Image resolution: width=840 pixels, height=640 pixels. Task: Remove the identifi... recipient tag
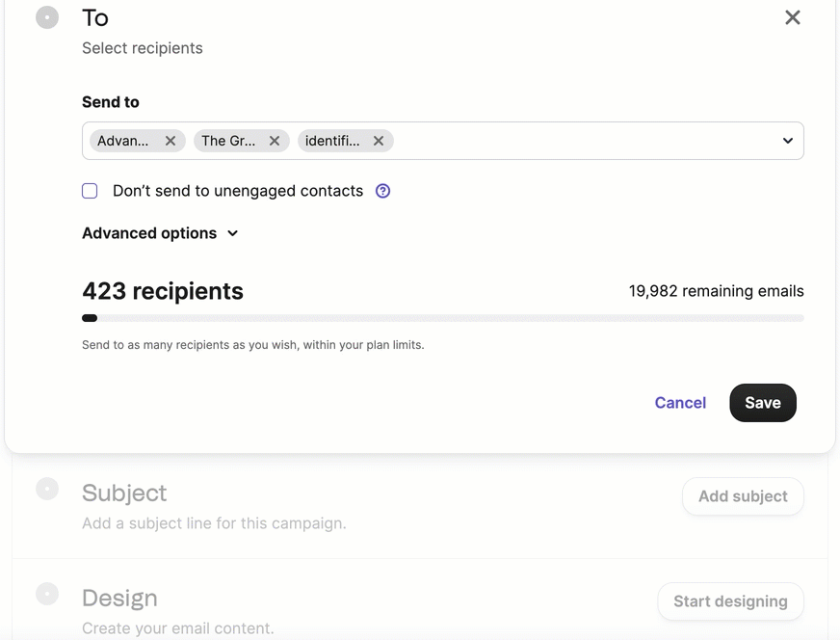(x=379, y=141)
